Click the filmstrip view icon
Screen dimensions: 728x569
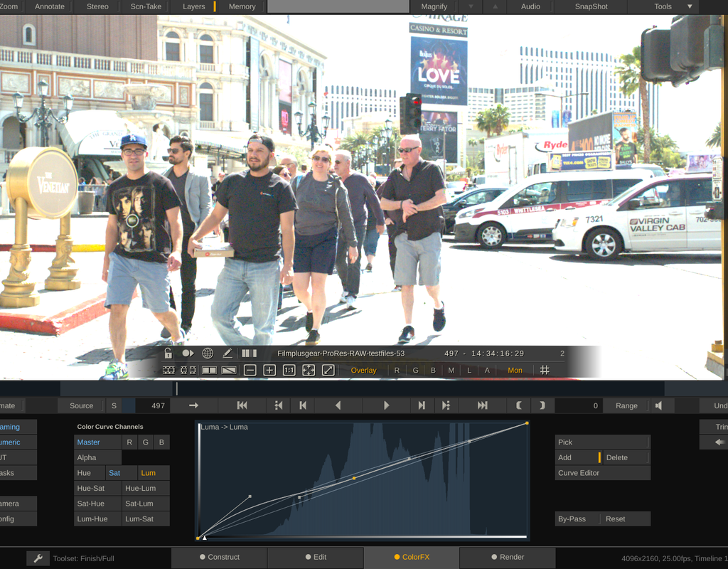tap(168, 370)
